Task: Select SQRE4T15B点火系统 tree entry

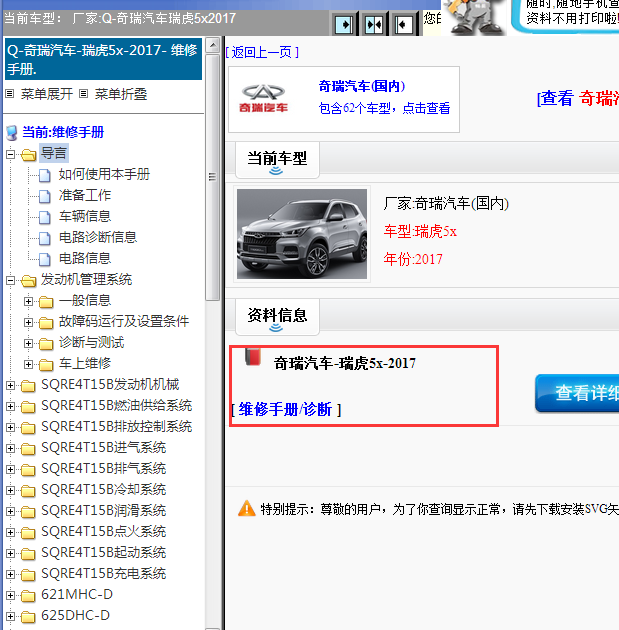Action: [x=104, y=531]
